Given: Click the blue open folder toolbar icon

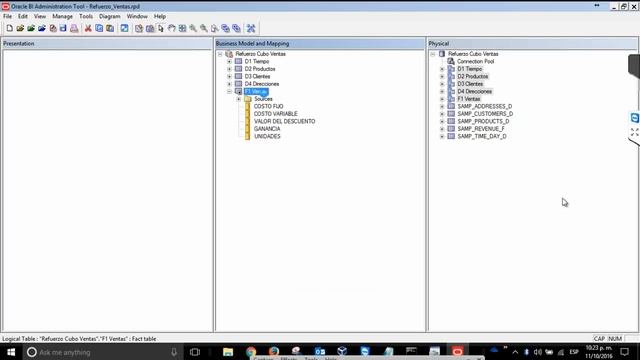Looking at the screenshot, I should (x=42, y=28).
